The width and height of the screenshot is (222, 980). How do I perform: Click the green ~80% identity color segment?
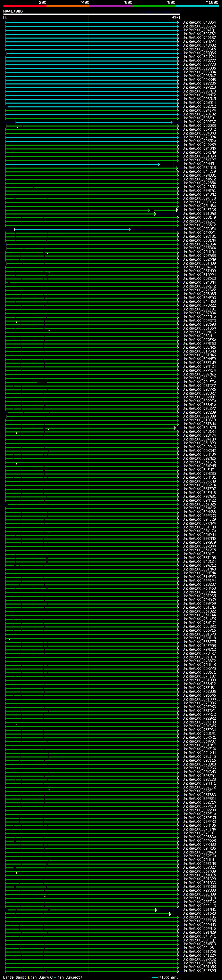pos(154,6)
